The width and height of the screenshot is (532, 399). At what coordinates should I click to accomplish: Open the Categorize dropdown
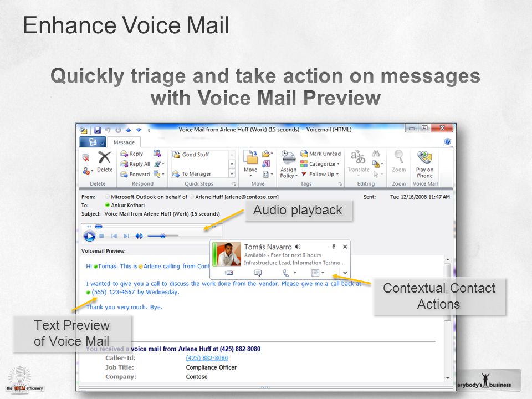pos(320,164)
